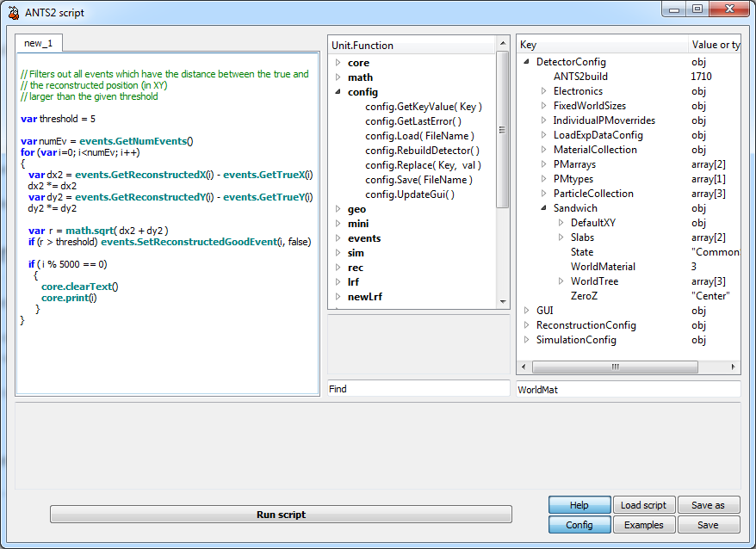Expand the math unit node
Image resolution: width=756 pixels, height=549 pixels.
tap(338, 77)
